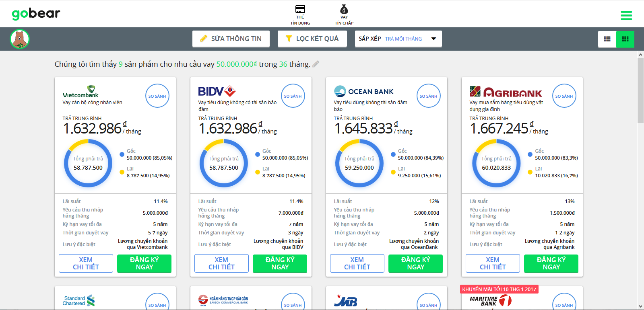Image resolution: width=644 pixels, height=310 pixels.
Task: Open the green hamburger menu
Action: pyautogui.click(x=626, y=15)
